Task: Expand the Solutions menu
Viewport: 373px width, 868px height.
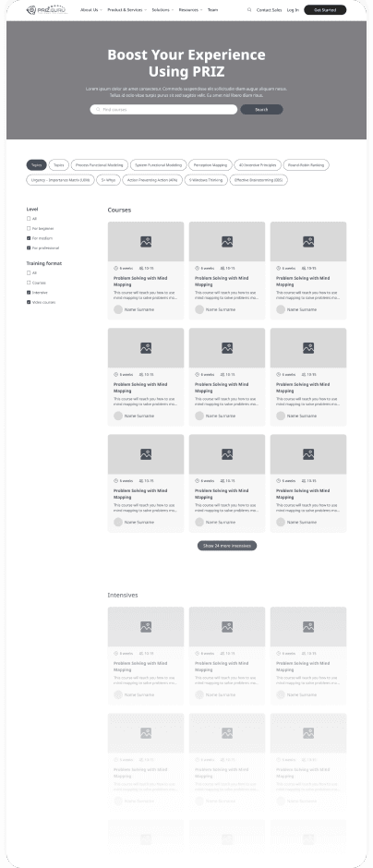Action: coord(162,10)
